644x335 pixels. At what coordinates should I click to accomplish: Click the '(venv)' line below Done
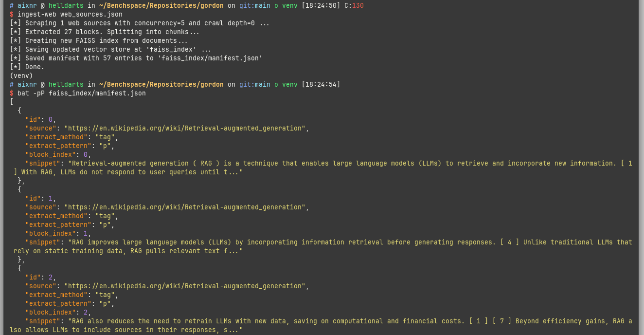click(x=21, y=76)
